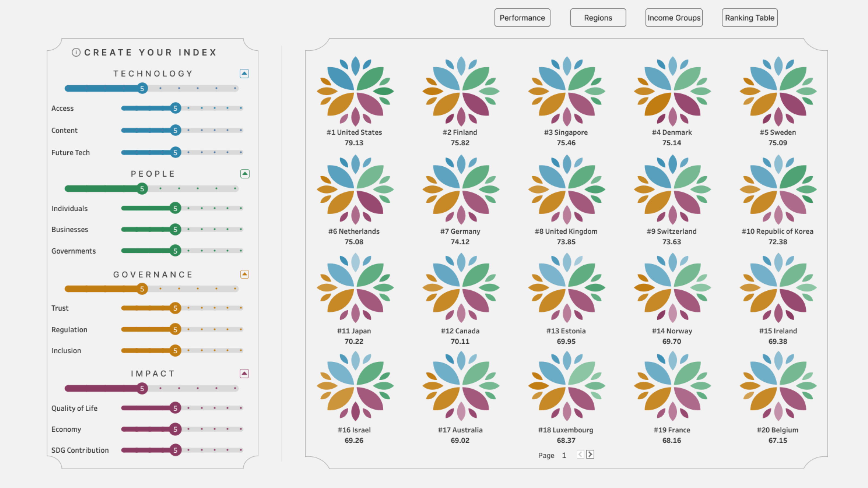Switch to the Performance view
The width and height of the screenshot is (868, 488).
(x=522, y=18)
